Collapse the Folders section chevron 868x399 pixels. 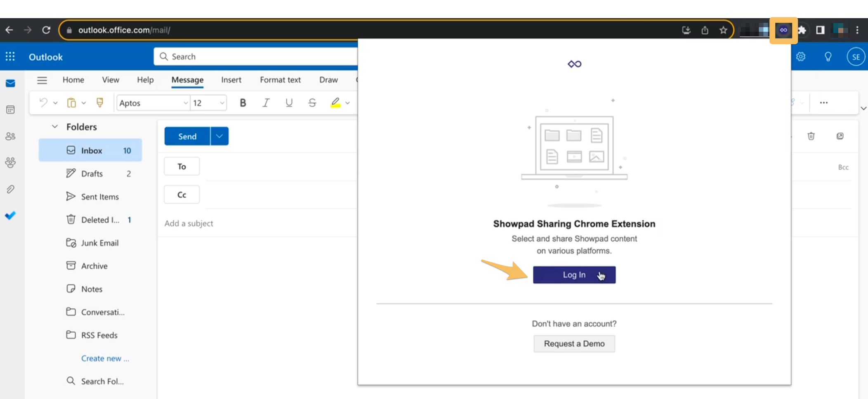(x=54, y=127)
